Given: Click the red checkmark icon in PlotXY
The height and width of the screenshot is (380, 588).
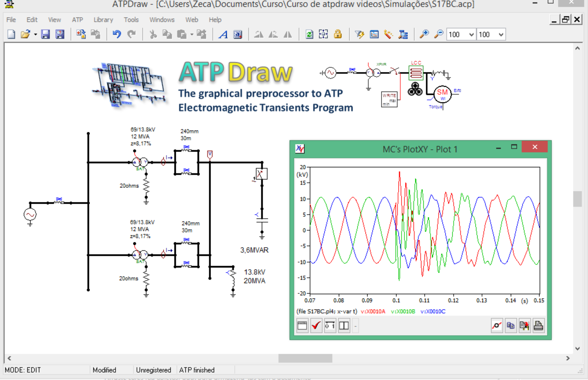Looking at the screenshot, I should pos(316,326).
